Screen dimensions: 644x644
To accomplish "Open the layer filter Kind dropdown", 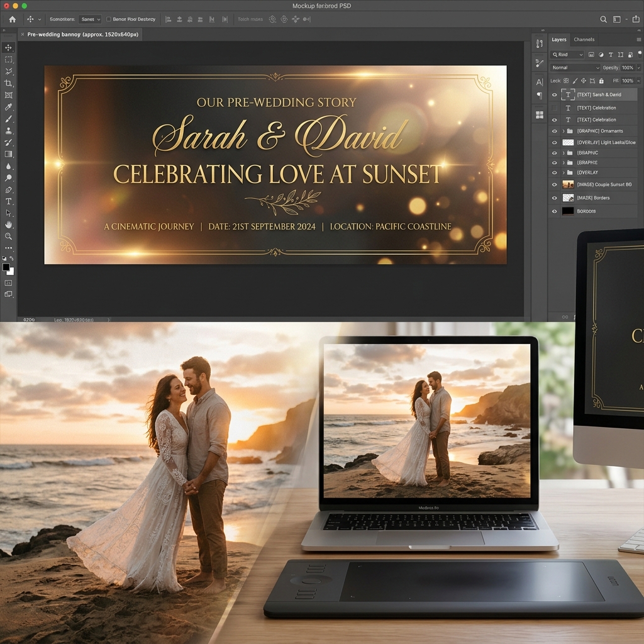I will pos(567,55).
